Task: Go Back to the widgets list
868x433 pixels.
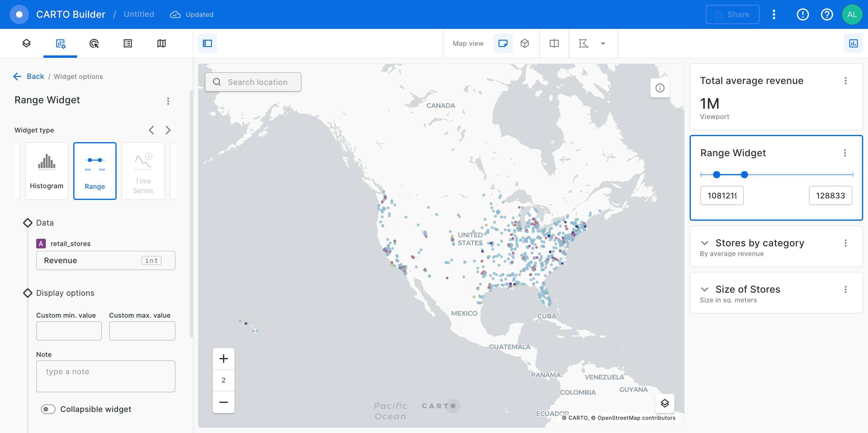Action: tap(29, 76)
